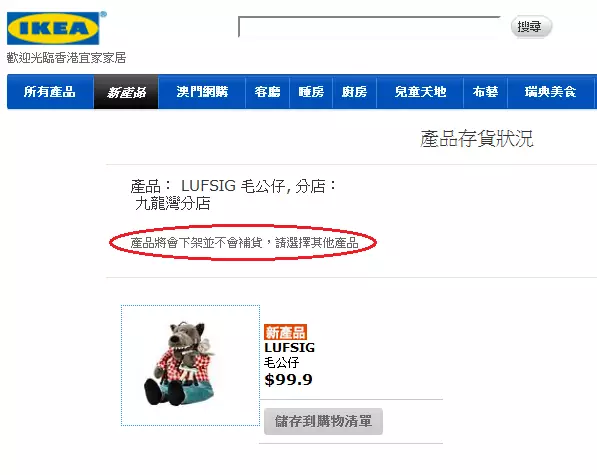Select the 新產品 tab
This screenshot has height=475, width=597.
pos(126,92)
